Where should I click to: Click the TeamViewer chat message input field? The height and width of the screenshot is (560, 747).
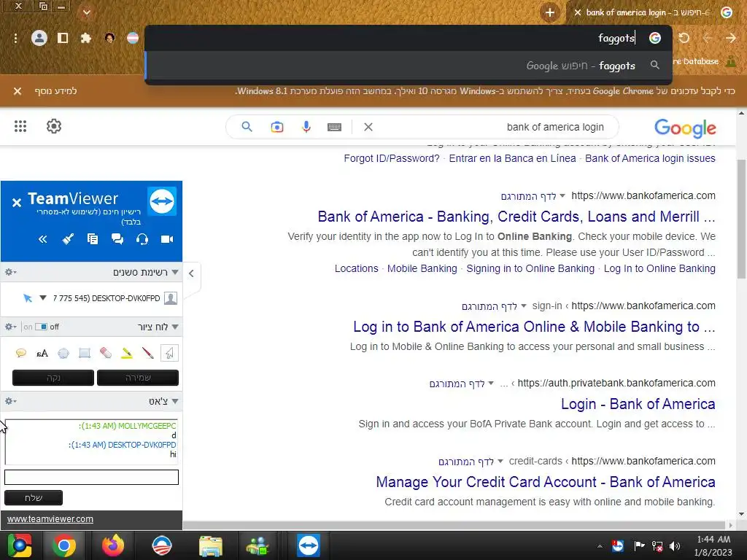click(x=91, y=477)
